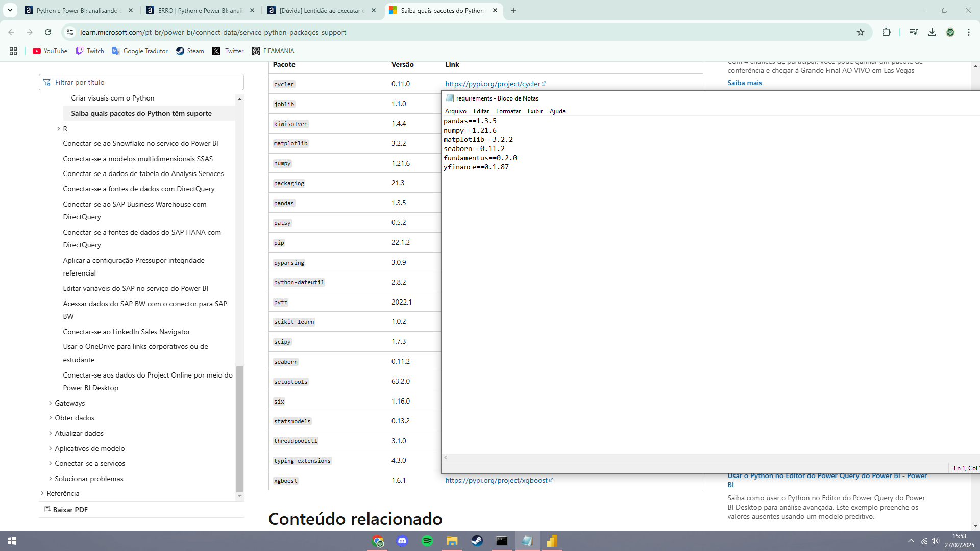Open the media control icon in toolbar
The height and width of the screenshot is (551, 980).
tap(914, 32)
